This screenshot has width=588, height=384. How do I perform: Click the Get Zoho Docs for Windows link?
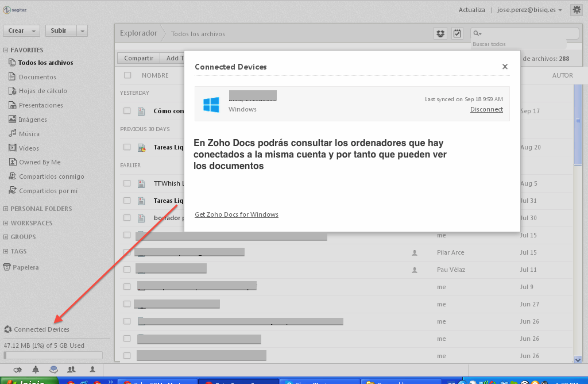pos(237,214)
